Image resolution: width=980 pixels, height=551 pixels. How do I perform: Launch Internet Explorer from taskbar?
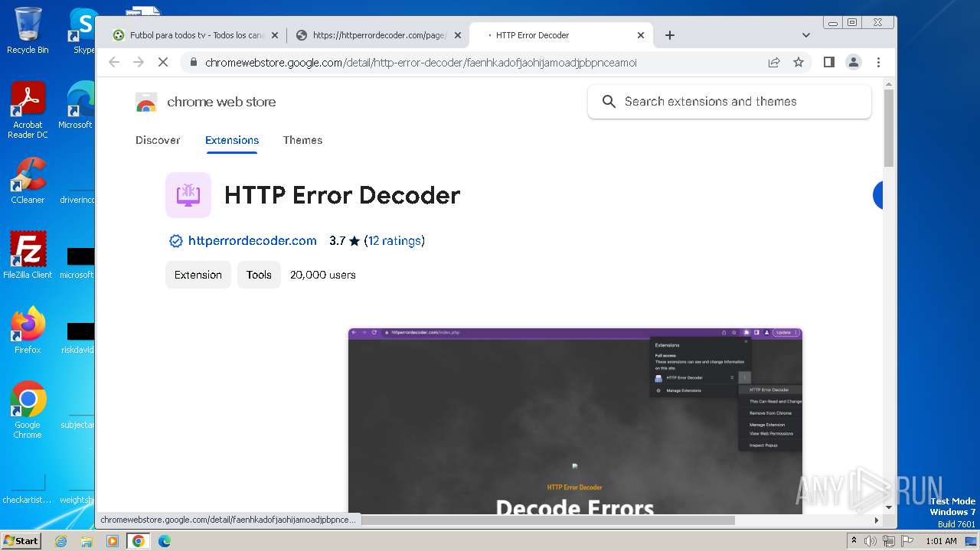pos(60,541)
